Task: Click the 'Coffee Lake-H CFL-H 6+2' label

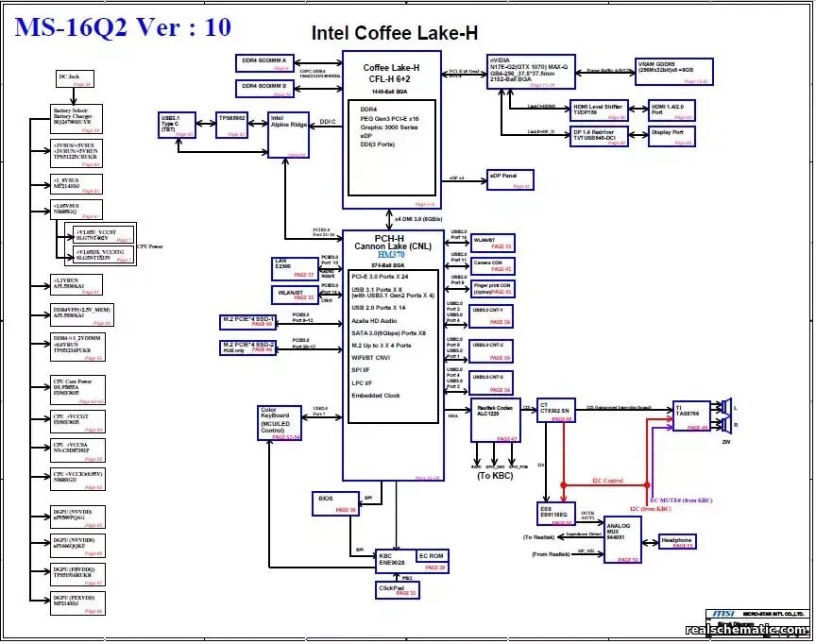Action: (x=391, y=74)
